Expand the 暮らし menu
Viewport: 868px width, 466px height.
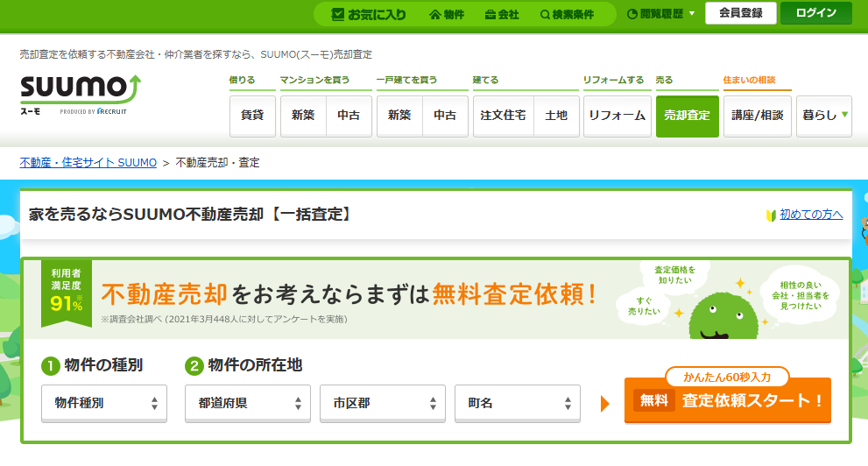tap(823, 116)
